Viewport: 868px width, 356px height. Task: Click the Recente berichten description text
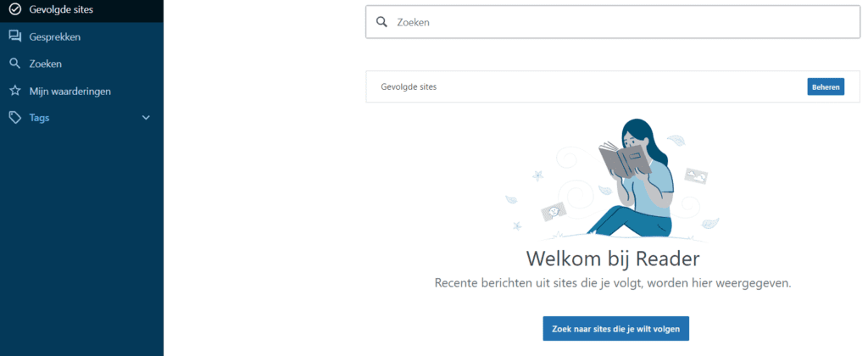pos(613,283)
